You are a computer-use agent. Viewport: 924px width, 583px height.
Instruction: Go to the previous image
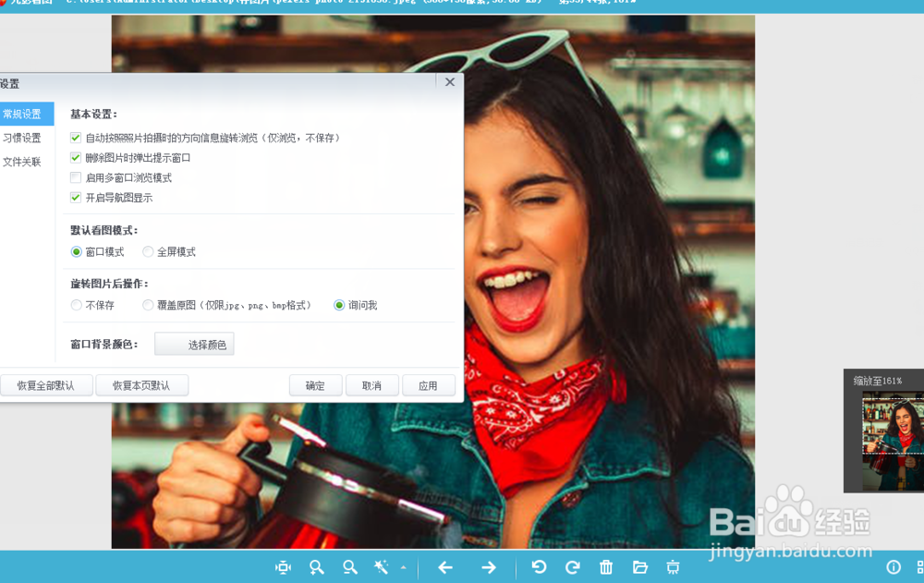coord(445,567)
